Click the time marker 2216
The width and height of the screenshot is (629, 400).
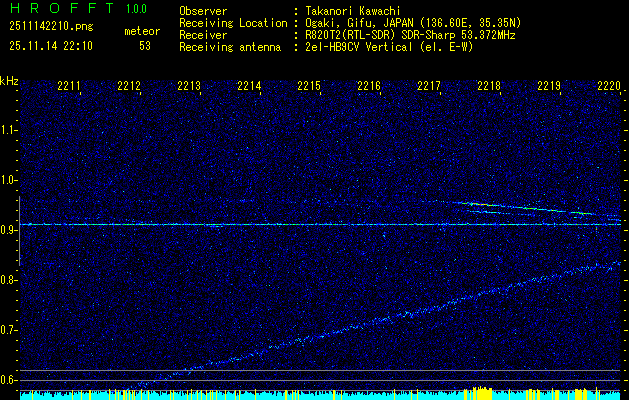click(x=369, y=86)
